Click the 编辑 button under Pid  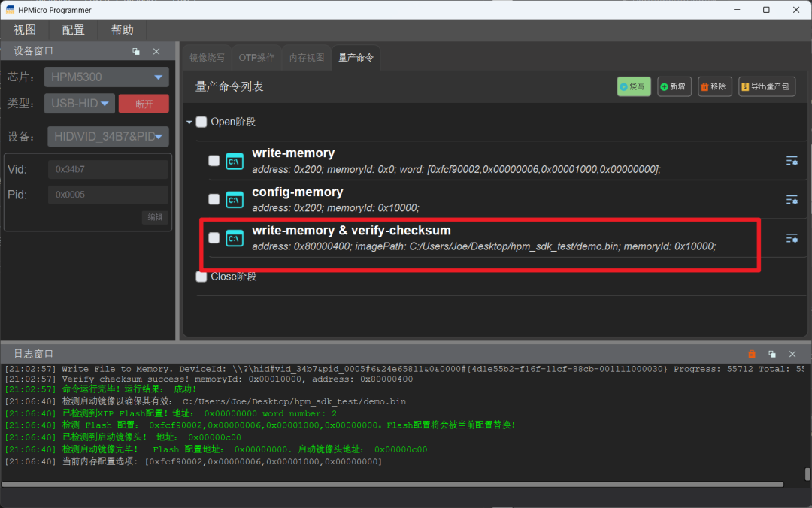[x=155, y=217]
